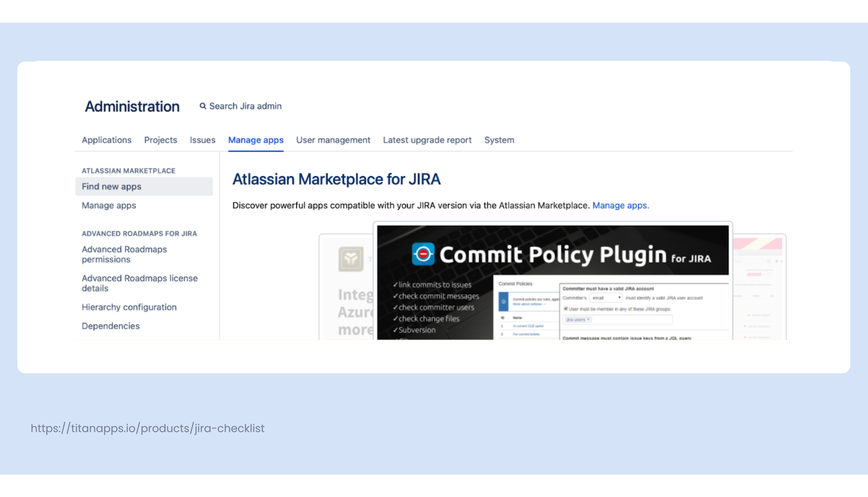This screenshot has height=497, width=868.
Task: Remove the jira-users tag with x
Action: (588, 319)
